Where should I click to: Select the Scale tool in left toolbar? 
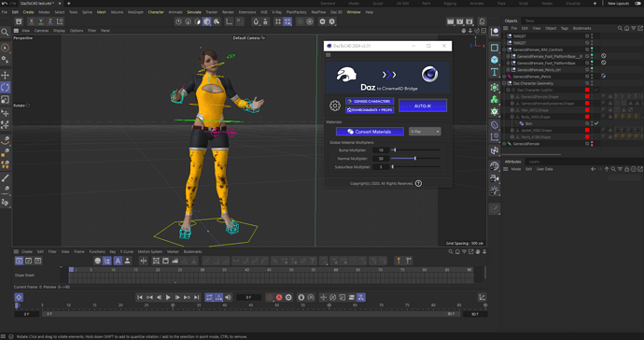click(5, 100)
